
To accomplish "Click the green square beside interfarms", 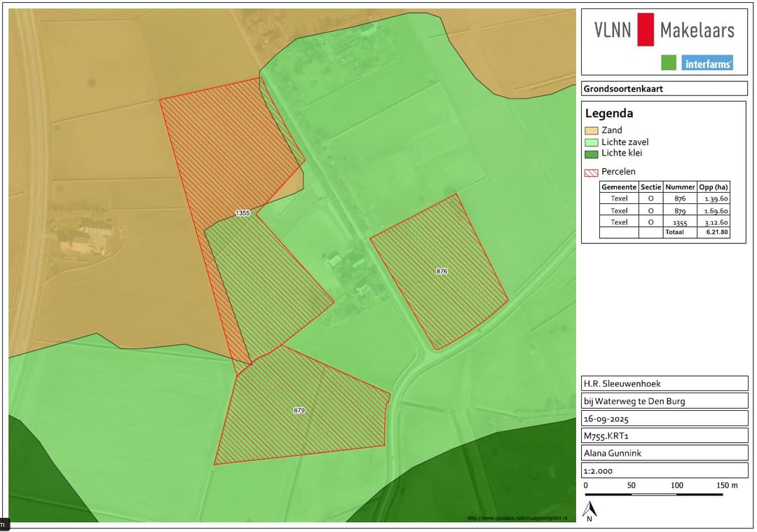I will coord(669,63).
